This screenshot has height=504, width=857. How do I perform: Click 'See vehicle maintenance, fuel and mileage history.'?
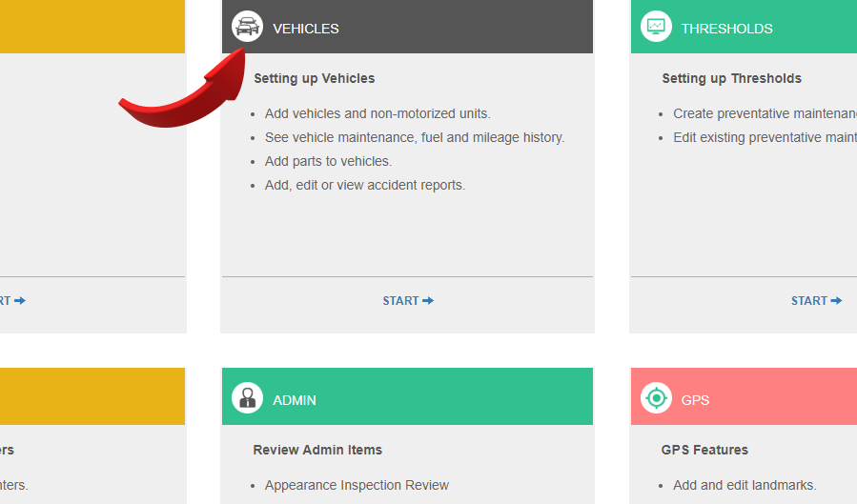[x=415, y=137]
